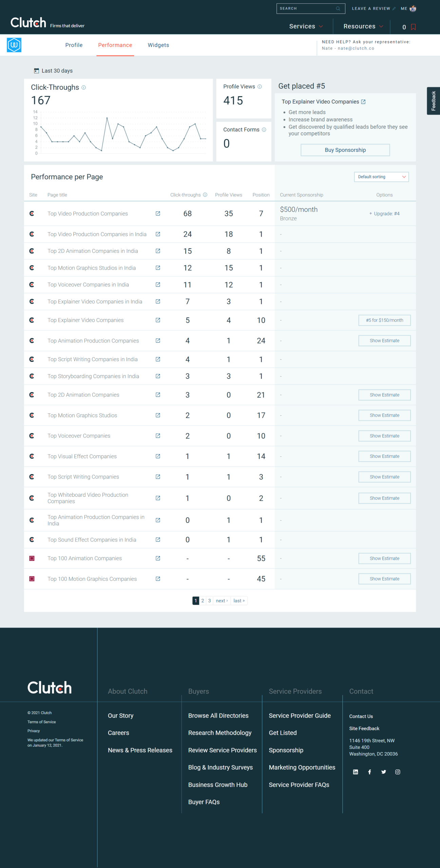Select the Performance tab

pos(115,45)
